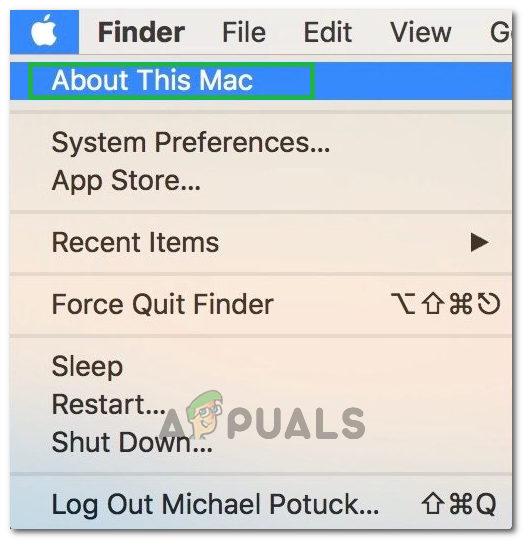This screenshot has height=540, width=523.
Task: Click the PUALS watermark text
Action: [x=296, y=423]
